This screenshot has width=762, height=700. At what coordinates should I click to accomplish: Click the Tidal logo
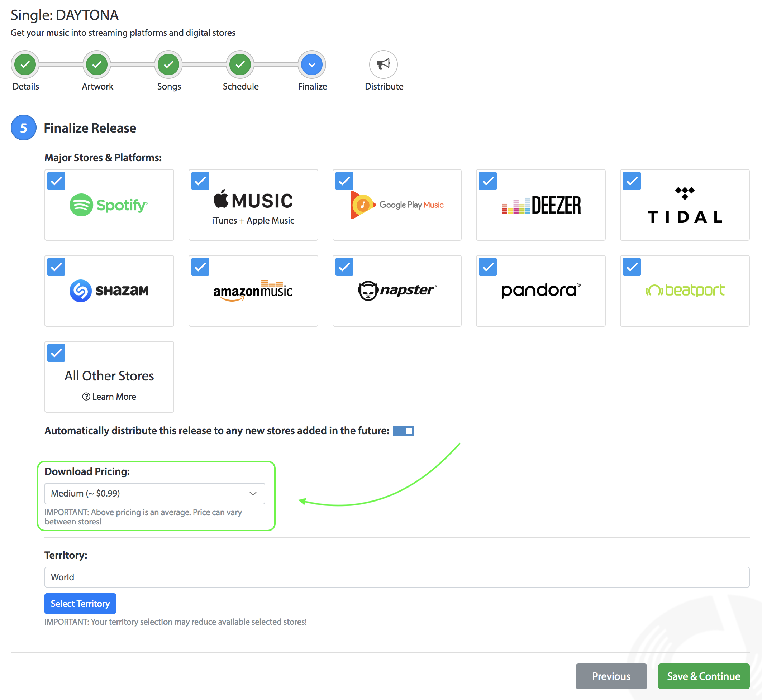click(685, 205)
